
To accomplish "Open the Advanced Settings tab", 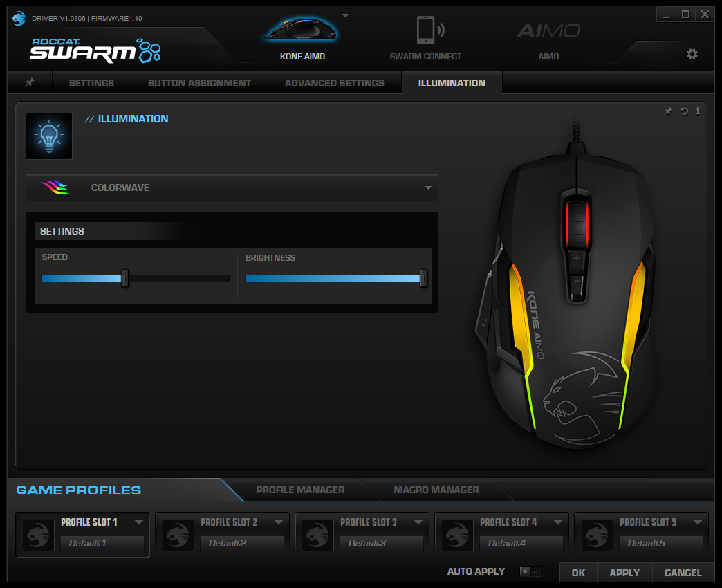I will tap(334, 83).
